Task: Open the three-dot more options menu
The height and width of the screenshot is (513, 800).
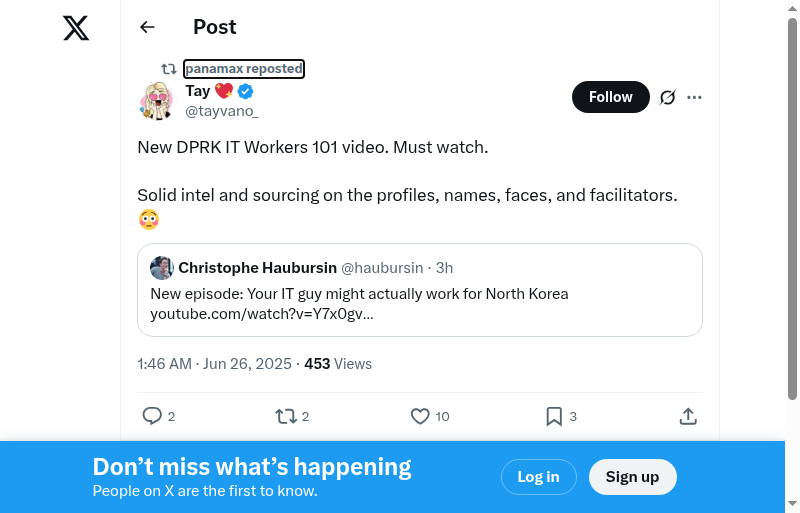Action: [x=695, y=97]
